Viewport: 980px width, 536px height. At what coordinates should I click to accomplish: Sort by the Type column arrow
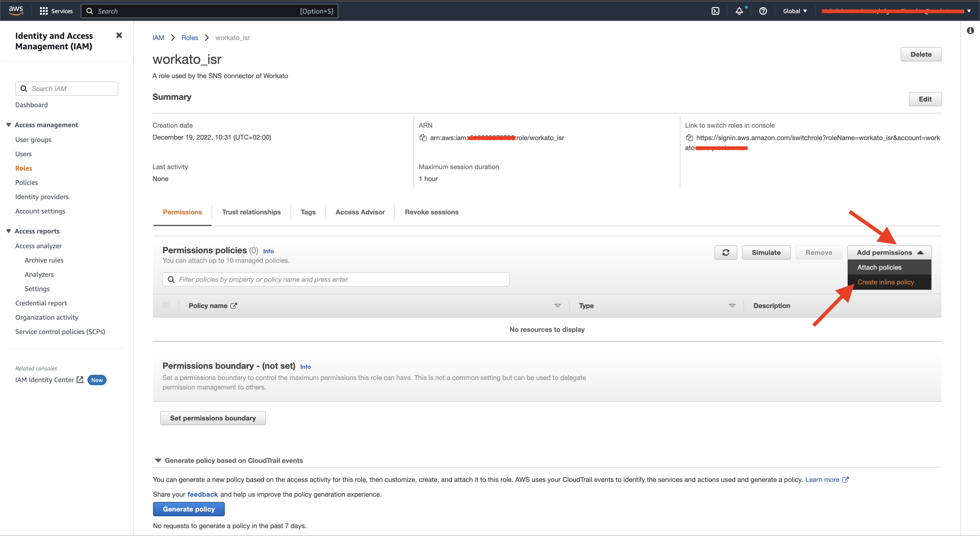[x=732, y=306]
